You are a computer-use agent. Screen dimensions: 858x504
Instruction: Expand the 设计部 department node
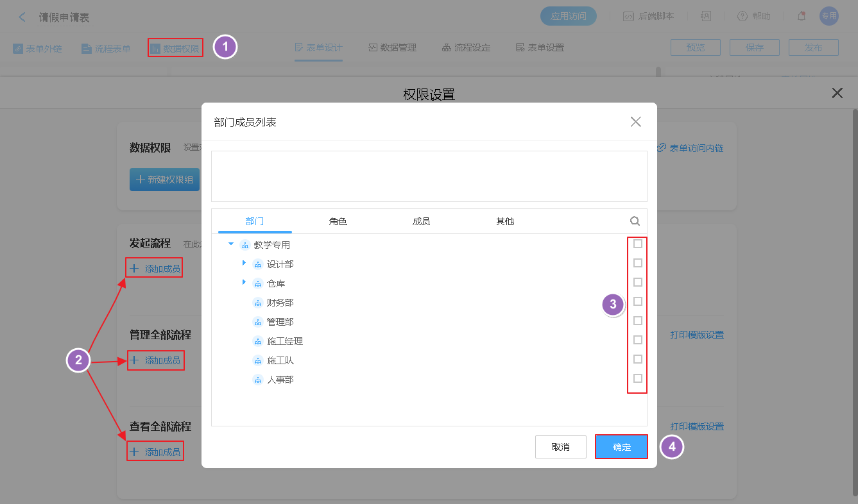coord(244,264)
